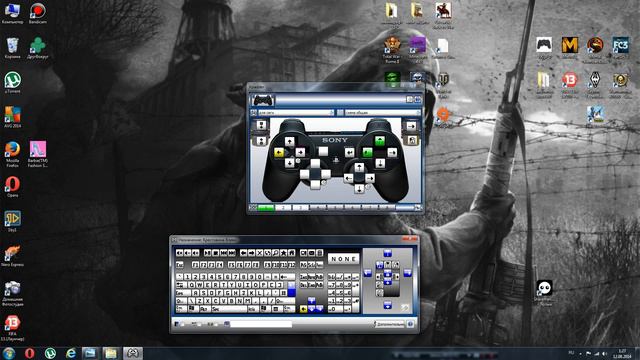Click the mouse move down blue arrow
The image size is (640, 360).
click(388, 305)
